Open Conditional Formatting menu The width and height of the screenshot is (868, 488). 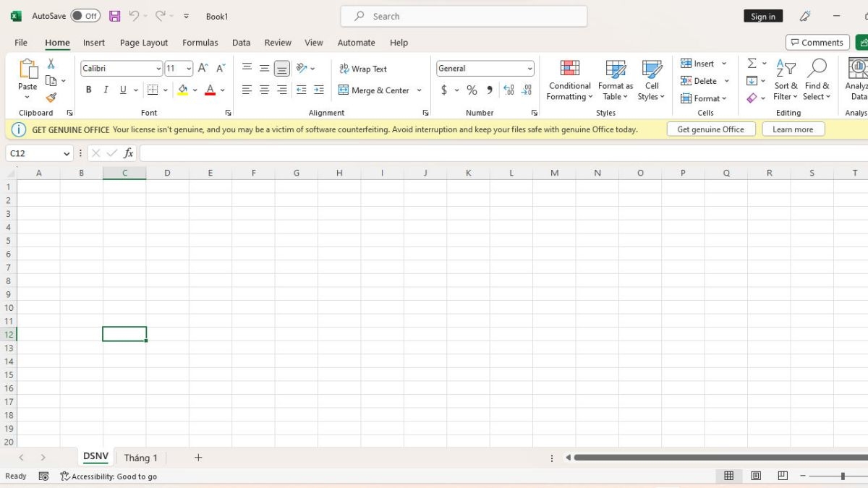pos(570,80)
